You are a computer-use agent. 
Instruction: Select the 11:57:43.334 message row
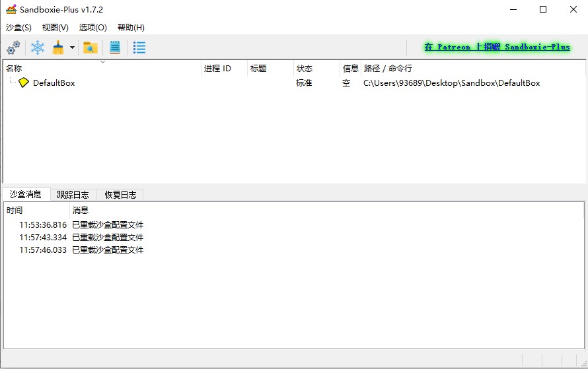tap(294, 237)
